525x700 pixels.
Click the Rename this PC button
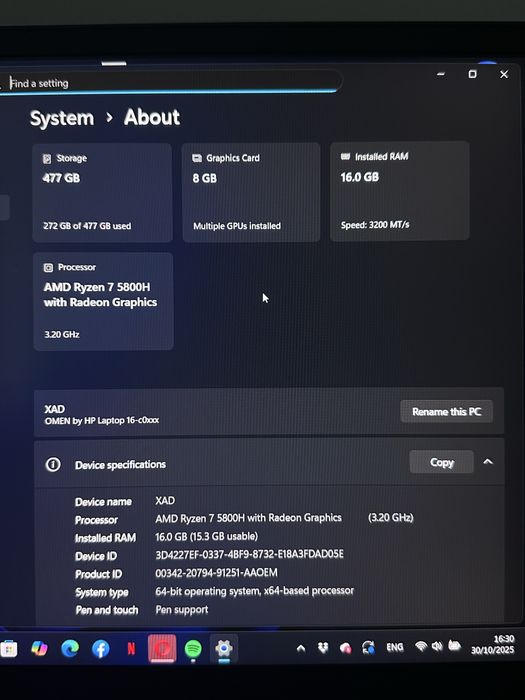click(x=446, y=412)
